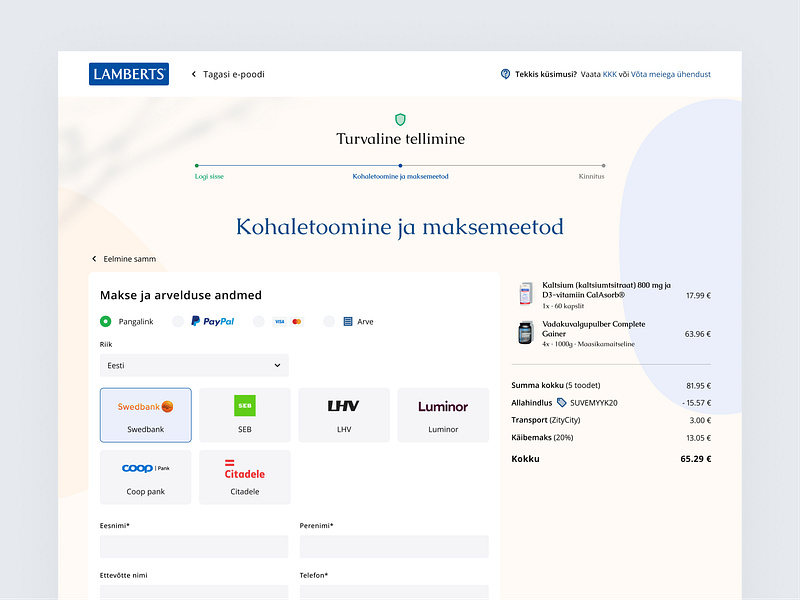This screenshot has height=600, width=800.
Task: Go back via Eelmine samm link
Action: [130, 259]
